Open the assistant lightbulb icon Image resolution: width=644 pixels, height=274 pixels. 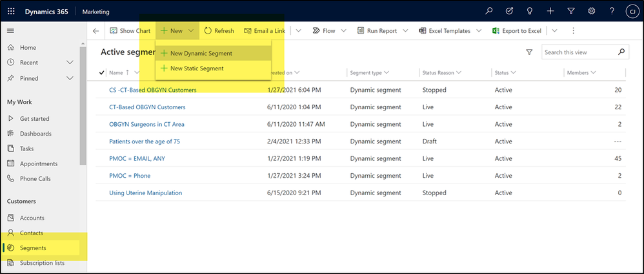click(x=530, y=12)
